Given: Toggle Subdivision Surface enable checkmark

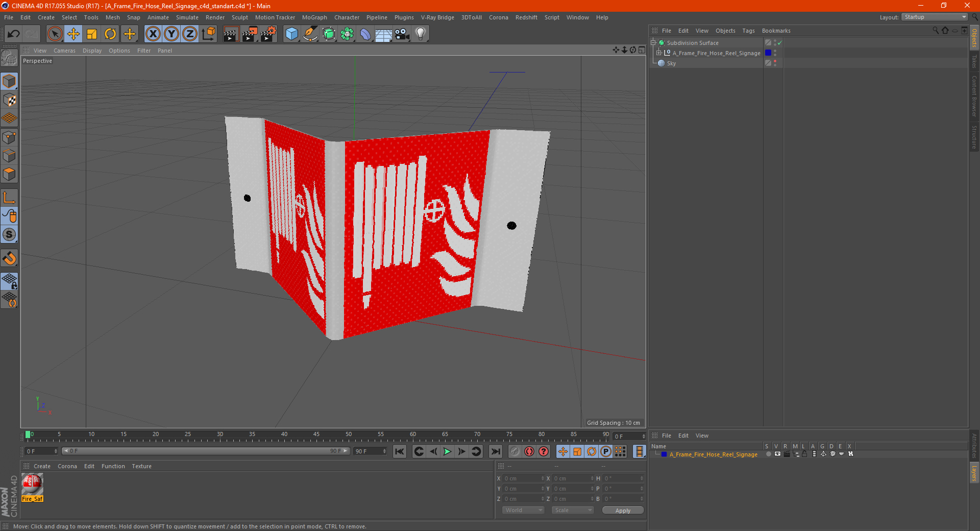Looking at the screenshot, I should click(x=779, y=43).
